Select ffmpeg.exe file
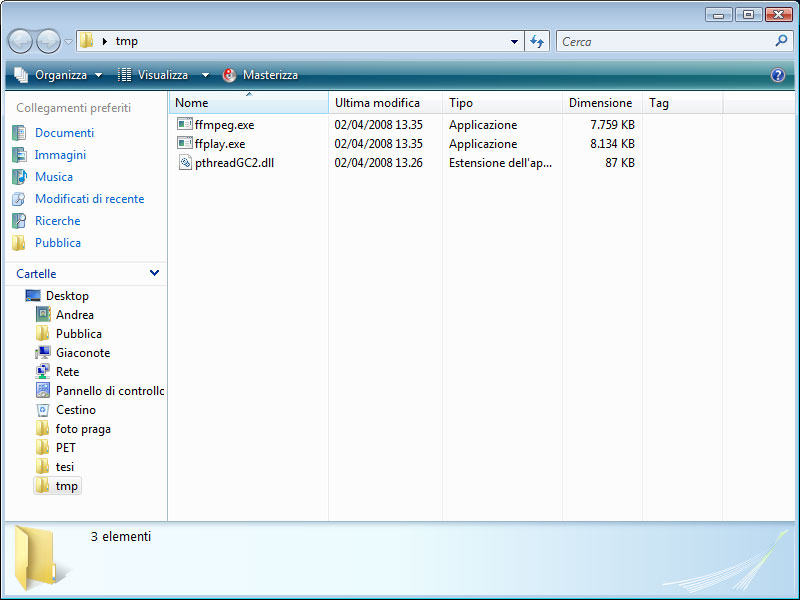 pos(224,125)
